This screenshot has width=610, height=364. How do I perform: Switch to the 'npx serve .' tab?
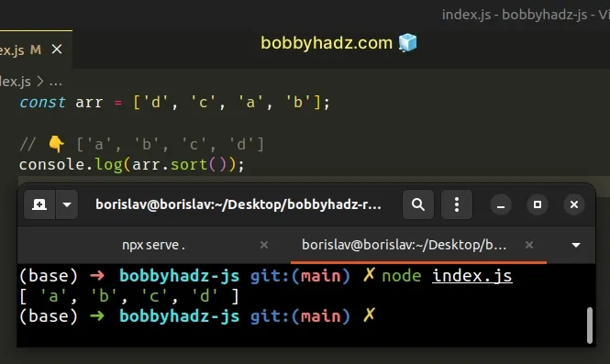[x=154, y=245]
